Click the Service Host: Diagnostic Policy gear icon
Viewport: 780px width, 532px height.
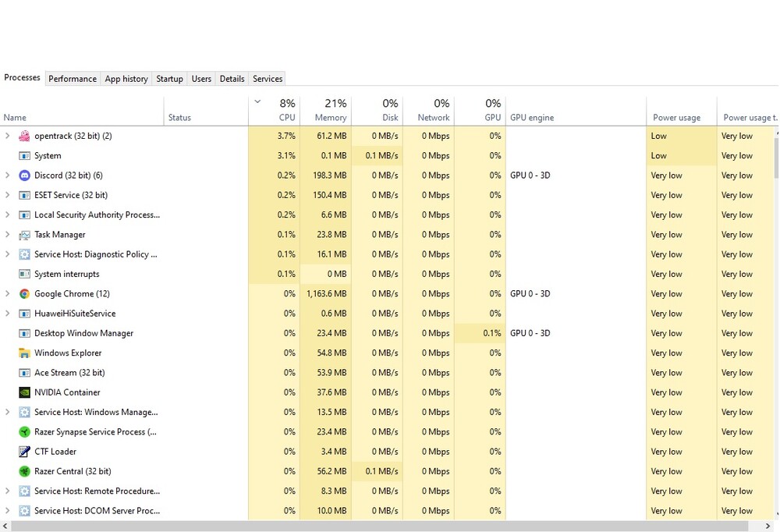click(24, 254)
